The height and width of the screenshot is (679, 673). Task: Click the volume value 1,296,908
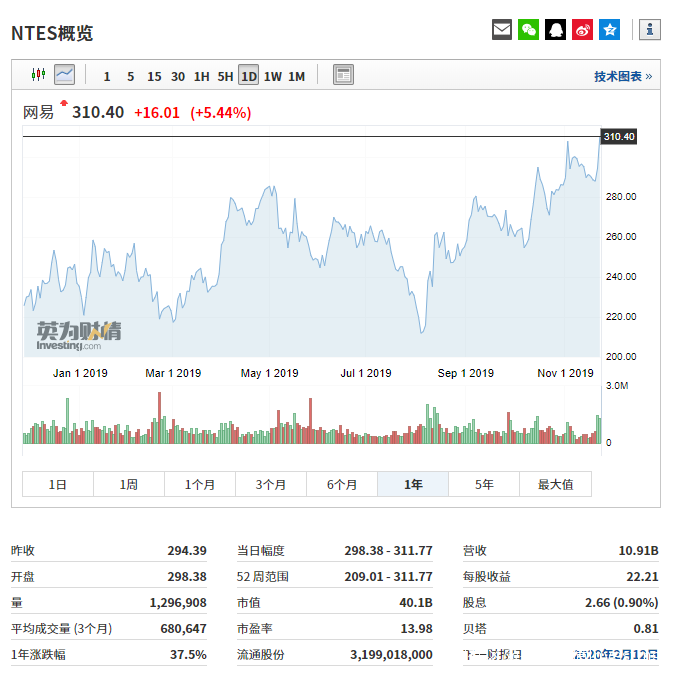click(x=178, y=602)
